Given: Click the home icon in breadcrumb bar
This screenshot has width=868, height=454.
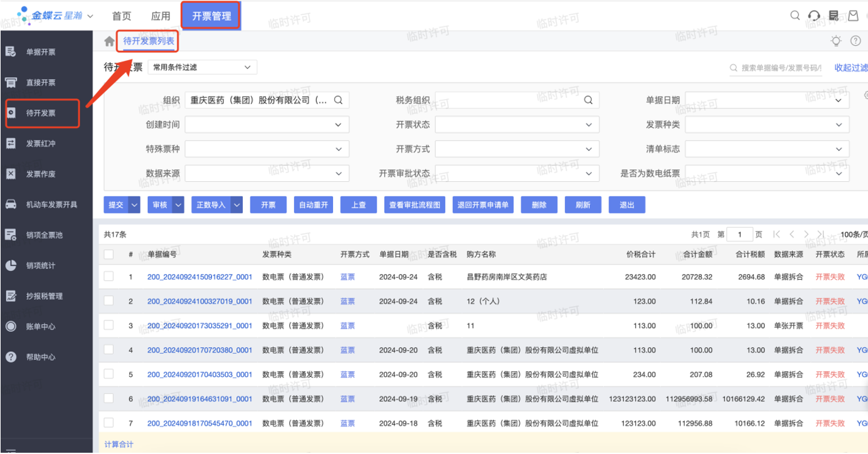Looking at the screenshot, I should (x=109, y=41).
